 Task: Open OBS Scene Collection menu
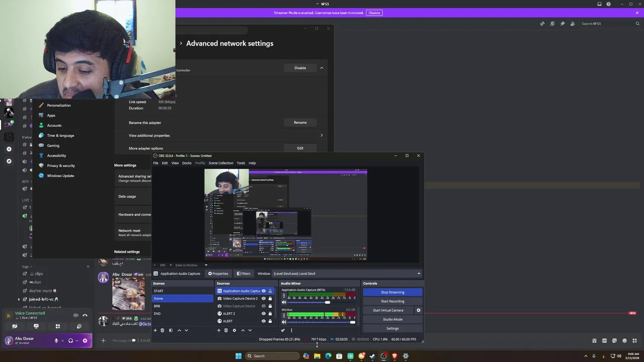[221, 163]
